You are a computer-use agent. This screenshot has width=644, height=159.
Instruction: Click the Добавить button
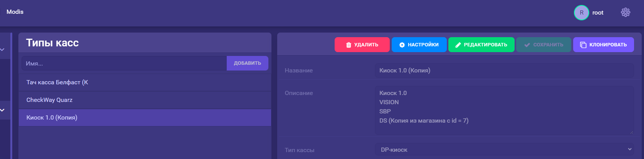tap(247, 63)
